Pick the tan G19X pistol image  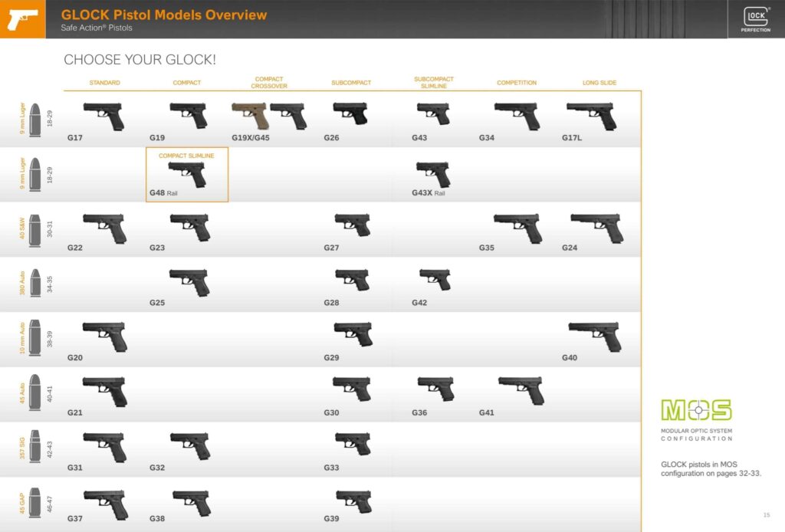250,116
